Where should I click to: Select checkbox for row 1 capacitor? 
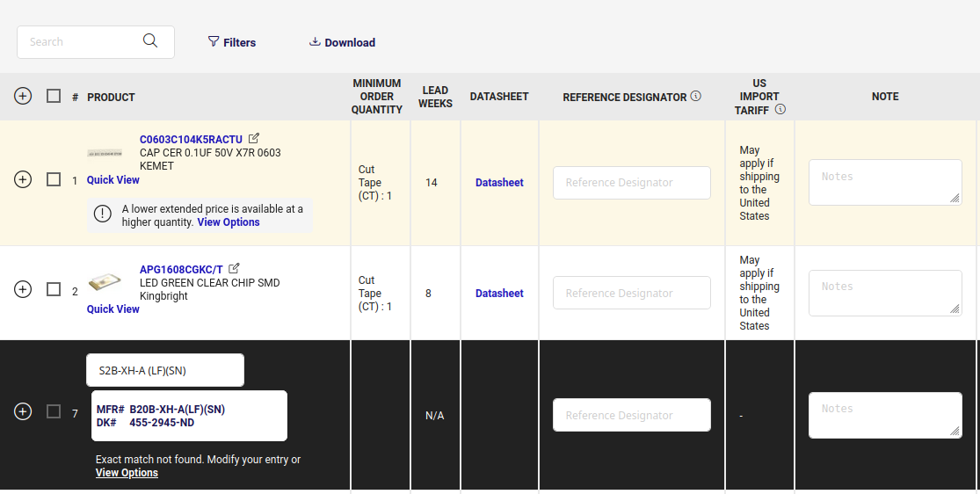(x=54, y=179)
